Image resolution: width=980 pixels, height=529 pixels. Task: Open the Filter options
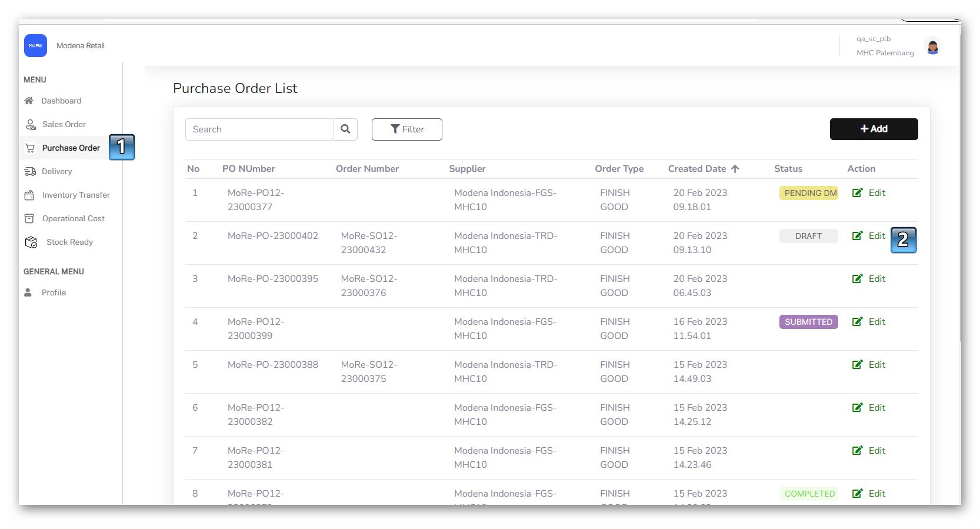click(406, 129)
